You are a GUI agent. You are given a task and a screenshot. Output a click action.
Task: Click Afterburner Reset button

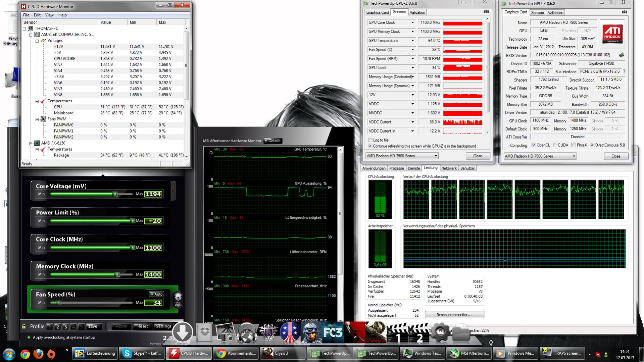142,326
